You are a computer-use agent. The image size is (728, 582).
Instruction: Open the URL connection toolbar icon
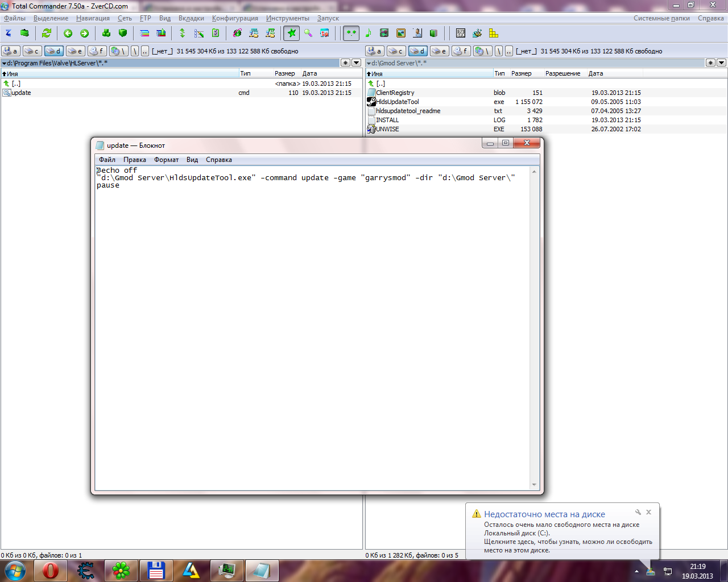(254, 33)
